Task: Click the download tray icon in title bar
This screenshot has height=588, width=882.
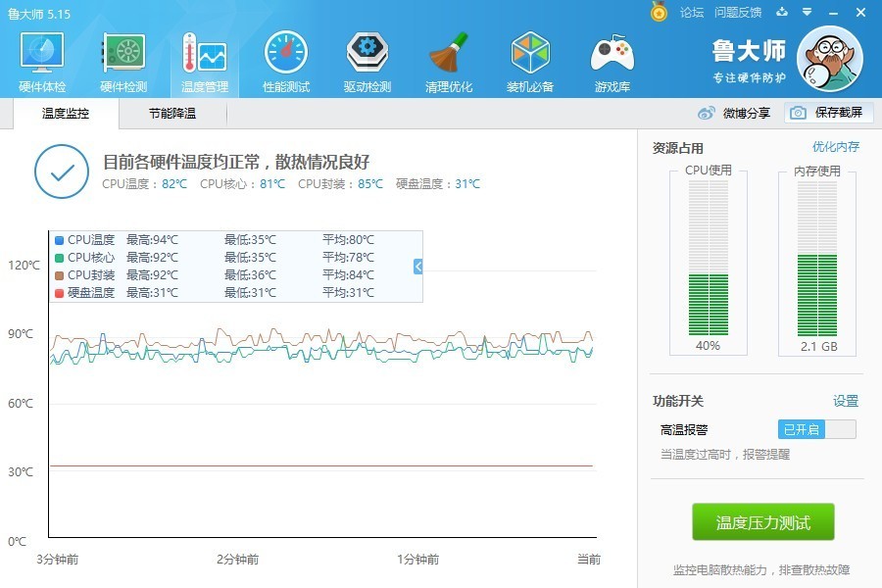Action: [x=781, y=12]
